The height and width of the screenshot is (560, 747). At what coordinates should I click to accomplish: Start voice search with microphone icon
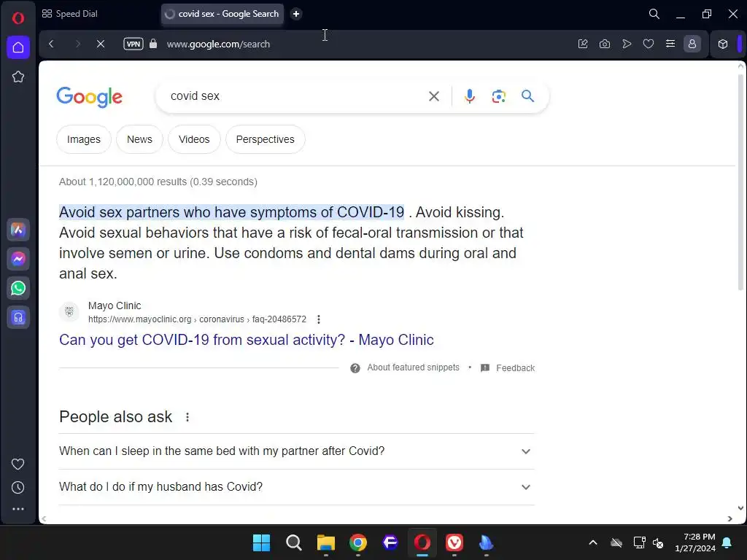click(x=469, y=96)
